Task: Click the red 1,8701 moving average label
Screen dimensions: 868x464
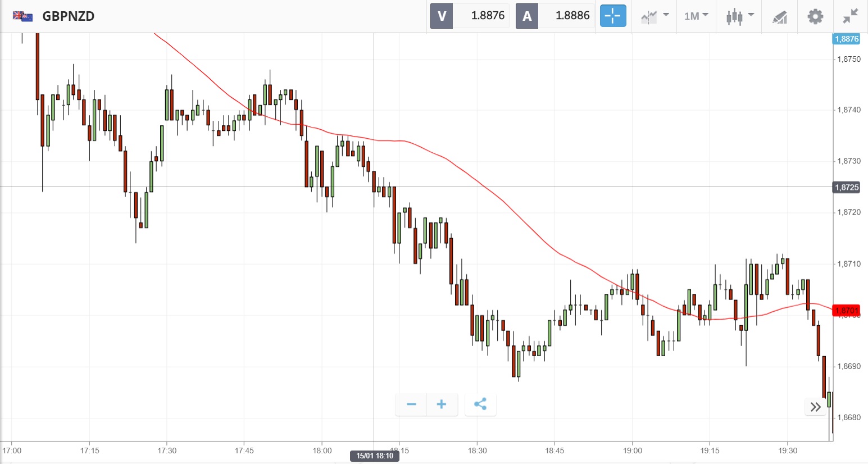Action: tap(847, 310)
